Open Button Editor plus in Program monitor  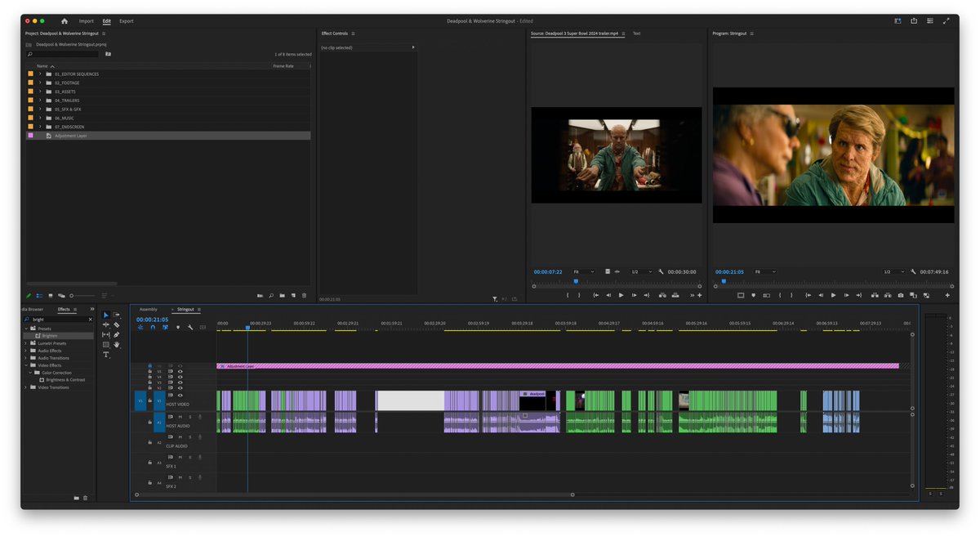(947, 295)
